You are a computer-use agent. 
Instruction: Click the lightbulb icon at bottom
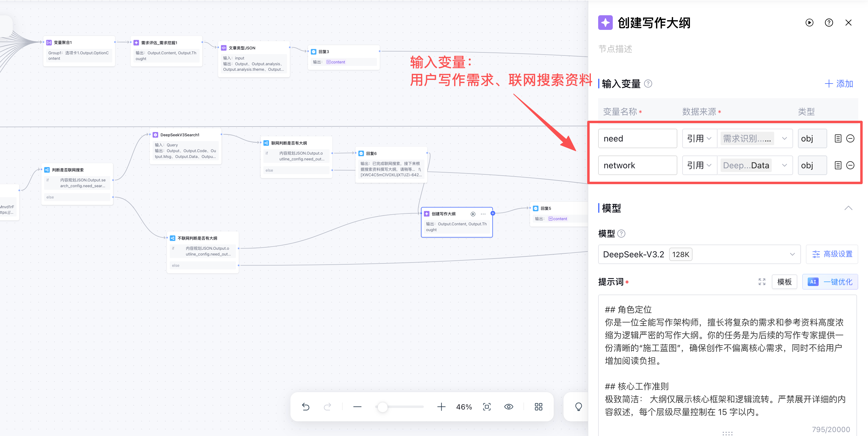coord(578,407)
